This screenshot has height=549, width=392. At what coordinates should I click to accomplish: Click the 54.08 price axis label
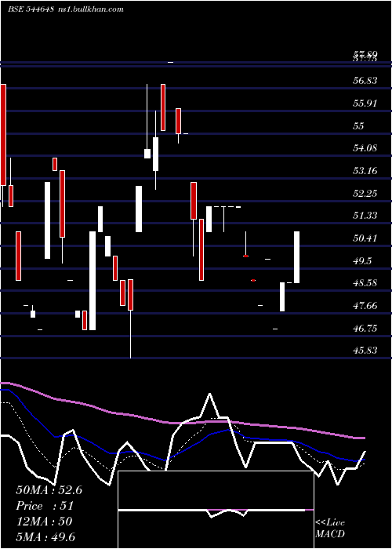(365, 148)
